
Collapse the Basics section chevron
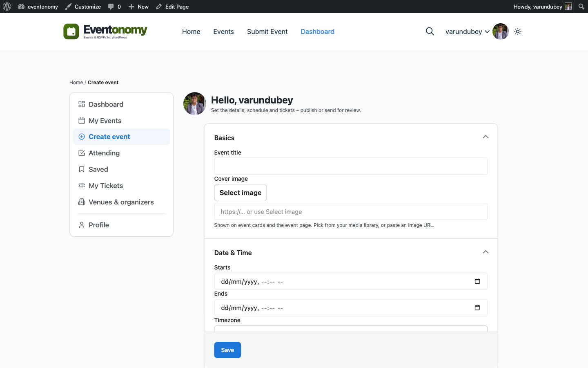(486, 137)
